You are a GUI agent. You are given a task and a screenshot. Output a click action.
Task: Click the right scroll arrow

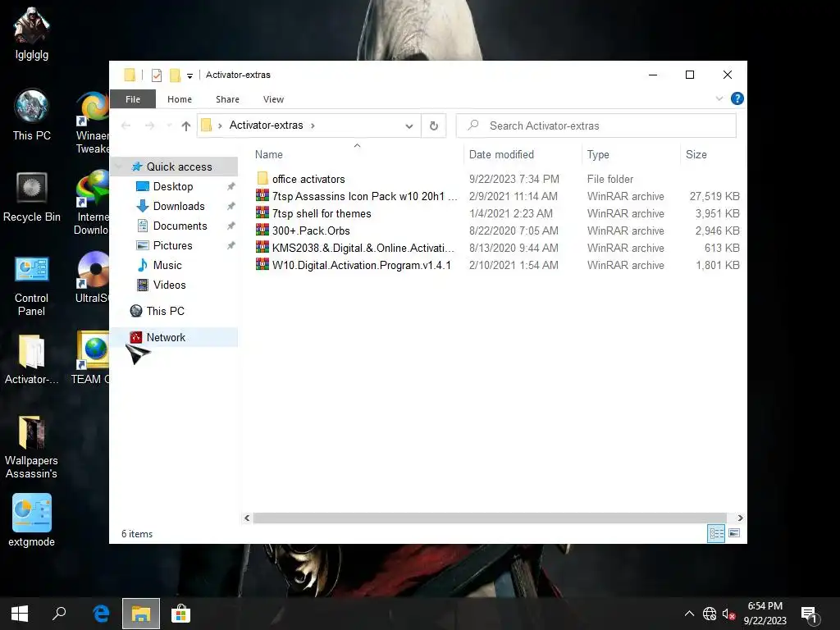pos(740,518)
